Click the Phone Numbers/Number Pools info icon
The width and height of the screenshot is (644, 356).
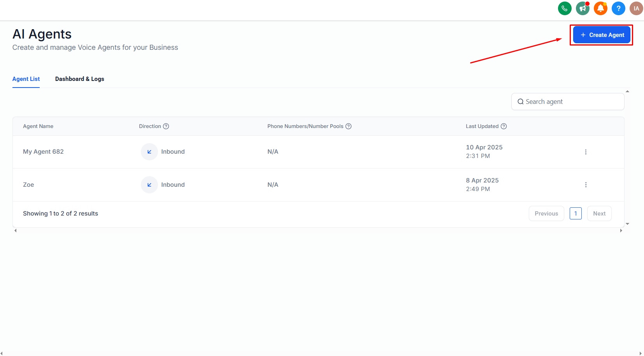coord(349,126)
